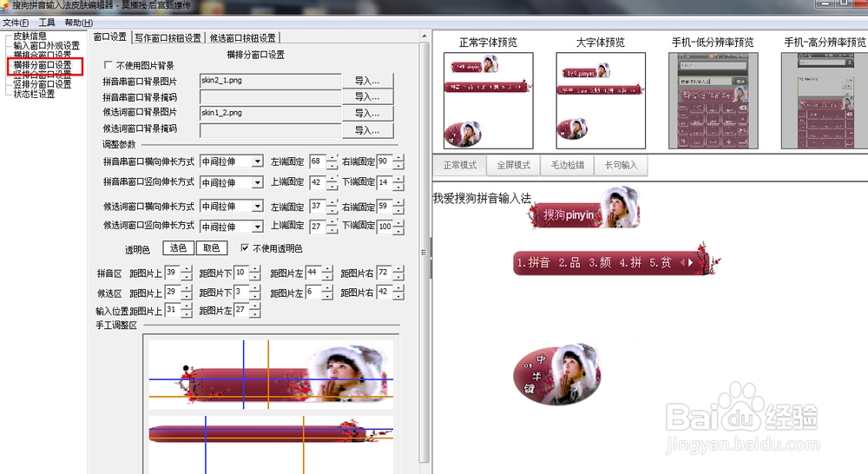Click 导入 for 拼音串窗口背景图片
The height and width of the screenshot is (474, 868).
367,81
